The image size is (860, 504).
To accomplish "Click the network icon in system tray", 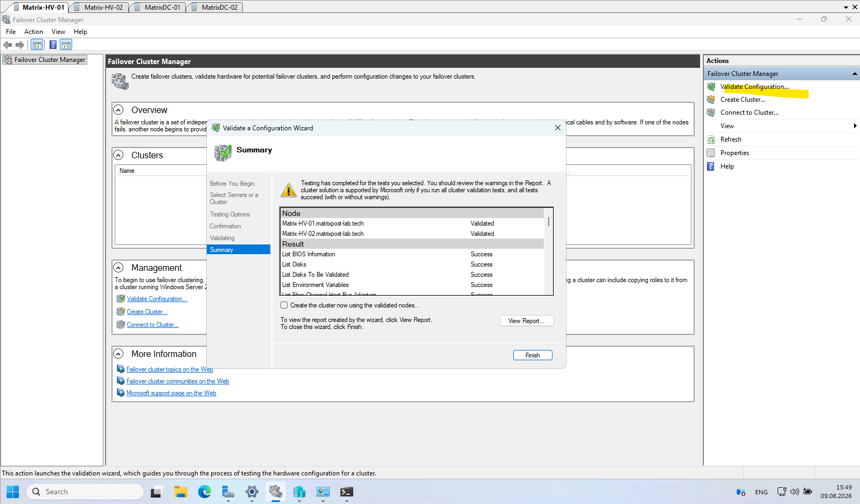I will (x=782, y=492).
